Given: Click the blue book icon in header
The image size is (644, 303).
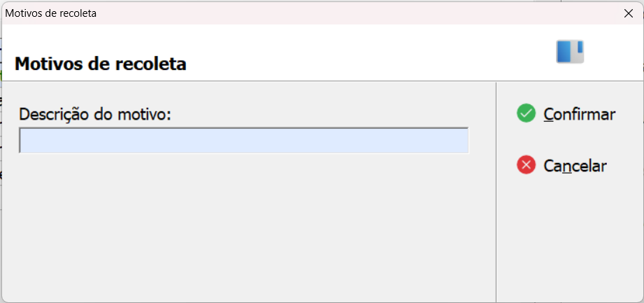Looking at the screenshot, I should [570, 52].
